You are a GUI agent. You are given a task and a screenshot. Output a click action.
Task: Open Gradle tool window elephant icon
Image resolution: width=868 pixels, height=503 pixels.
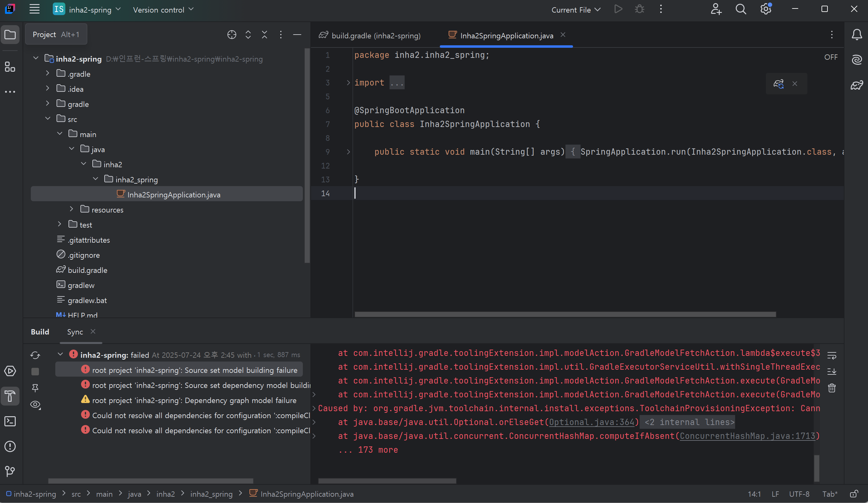click(x=857, y=85)
